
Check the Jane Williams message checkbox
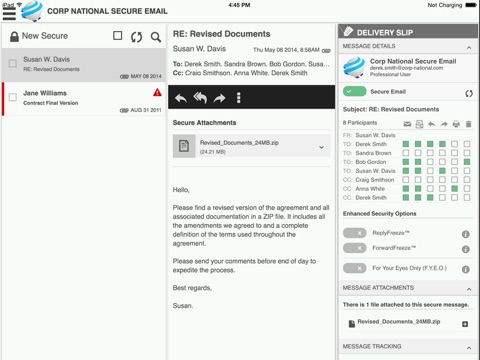tap(13, 97)
